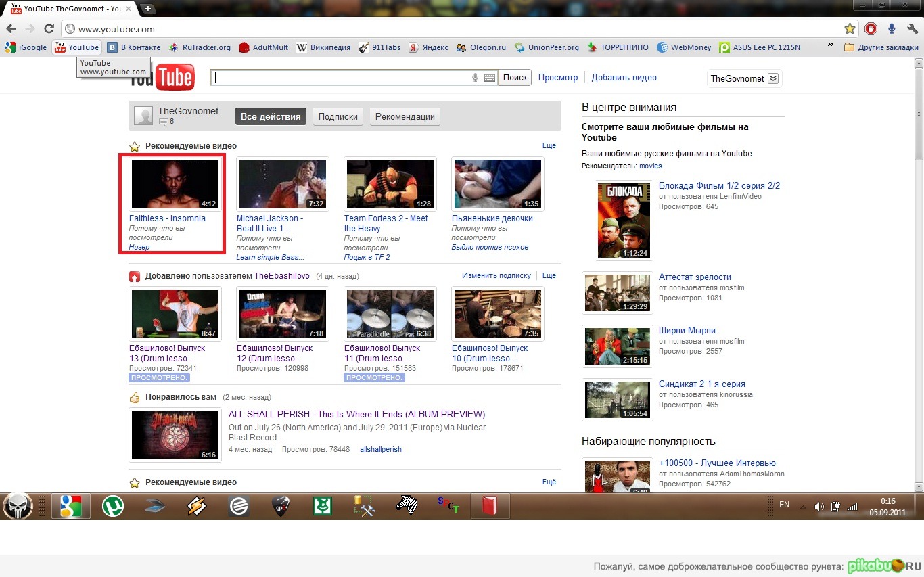Launch Guitar Pro 6 from the taskbar
The image size is (924, 577).
pyautogui.click(x=281, y=505)
